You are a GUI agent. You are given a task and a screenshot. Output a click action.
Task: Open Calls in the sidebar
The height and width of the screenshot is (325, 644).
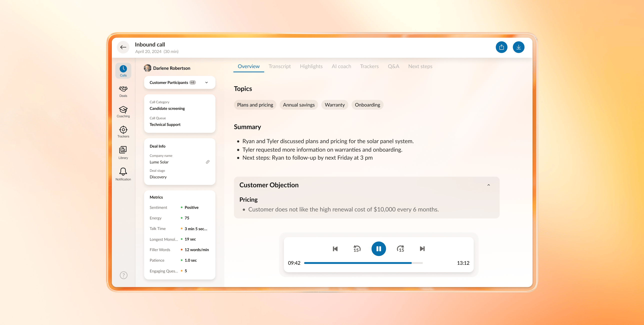[x=123, y=71]
